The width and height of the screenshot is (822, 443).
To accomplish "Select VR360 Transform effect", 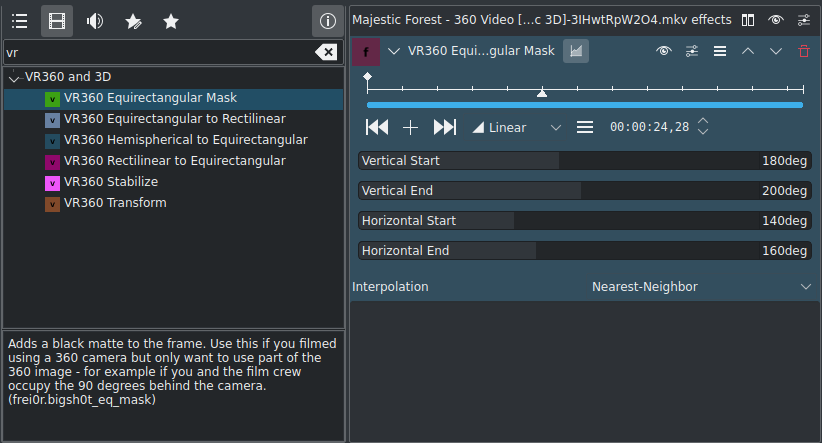I will (x=114, y=203).
